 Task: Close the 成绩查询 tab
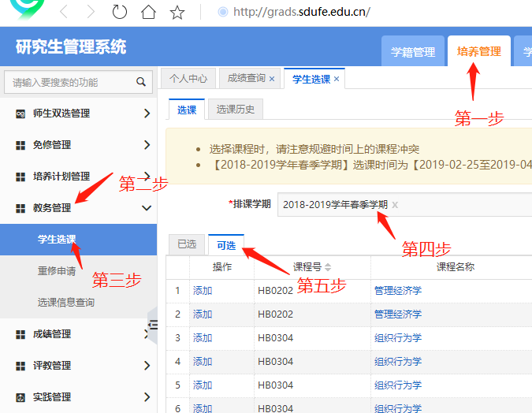pos(272,79)
